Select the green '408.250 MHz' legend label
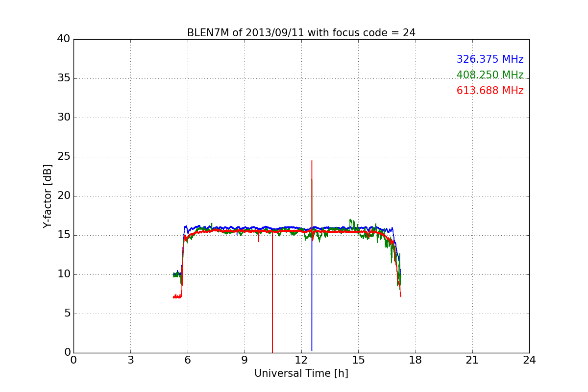The width and height of the screenshot is (588, 392). click(490, 75)
